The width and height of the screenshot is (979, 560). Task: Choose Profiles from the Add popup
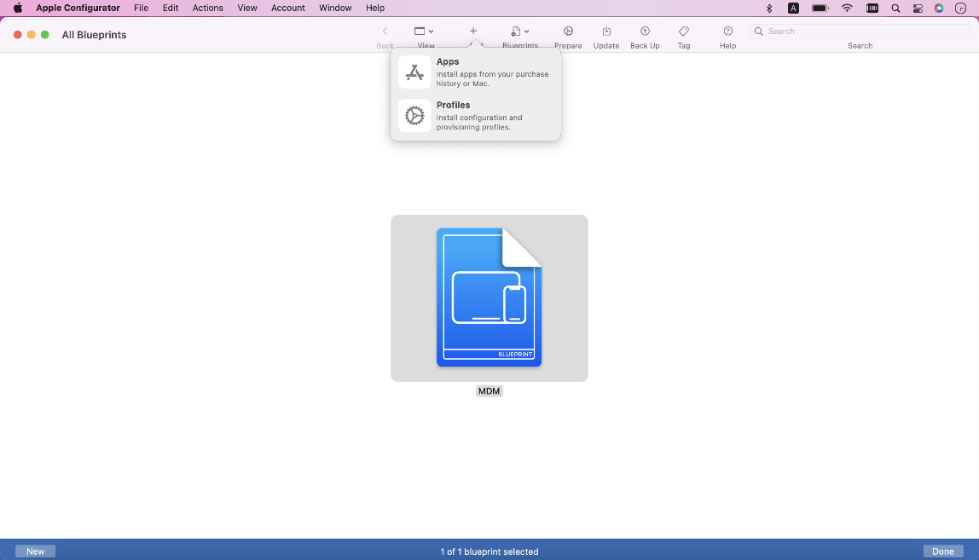pos(475,116)
